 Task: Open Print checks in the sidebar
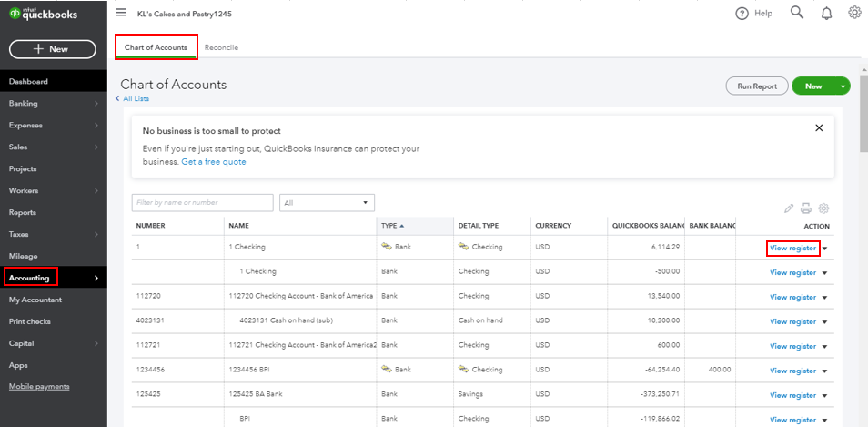click(53, 321)
